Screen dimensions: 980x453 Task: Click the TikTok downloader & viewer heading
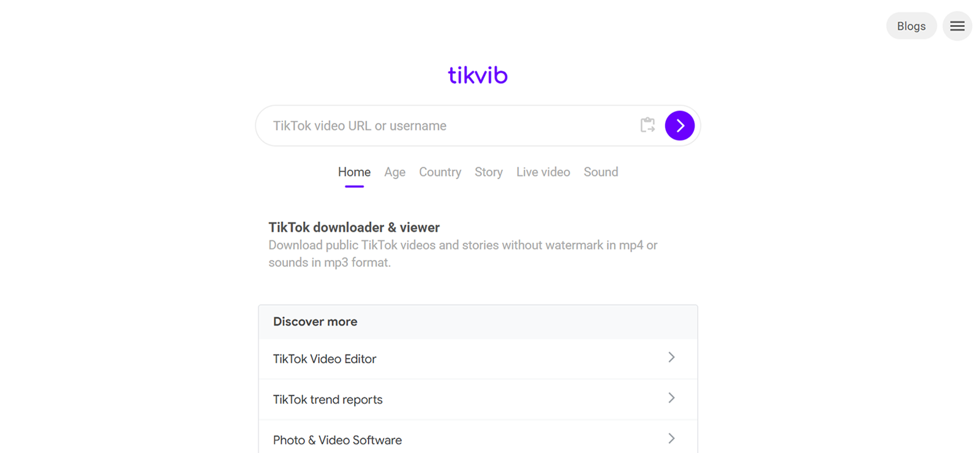354,227
